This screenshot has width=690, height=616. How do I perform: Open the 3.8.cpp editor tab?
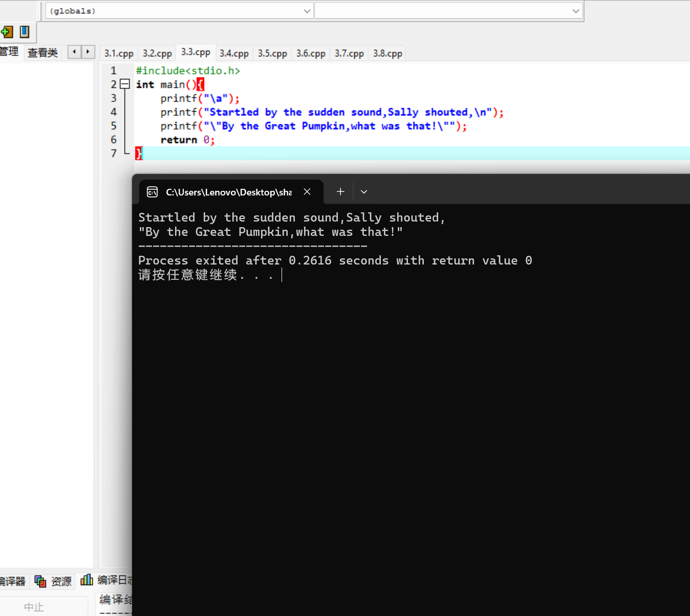[387, 53]
